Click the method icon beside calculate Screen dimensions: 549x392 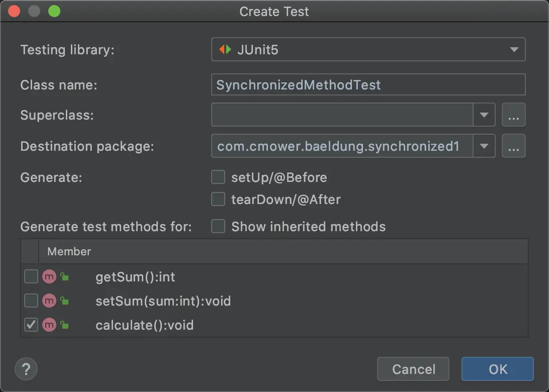point(49,325)
